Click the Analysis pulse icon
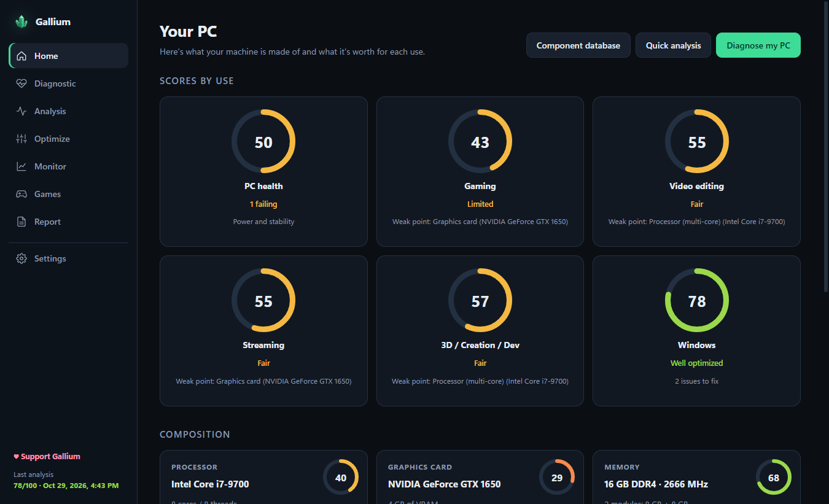Image resolution: width=829 pixels, height=504 pixels. pos(21,111)
